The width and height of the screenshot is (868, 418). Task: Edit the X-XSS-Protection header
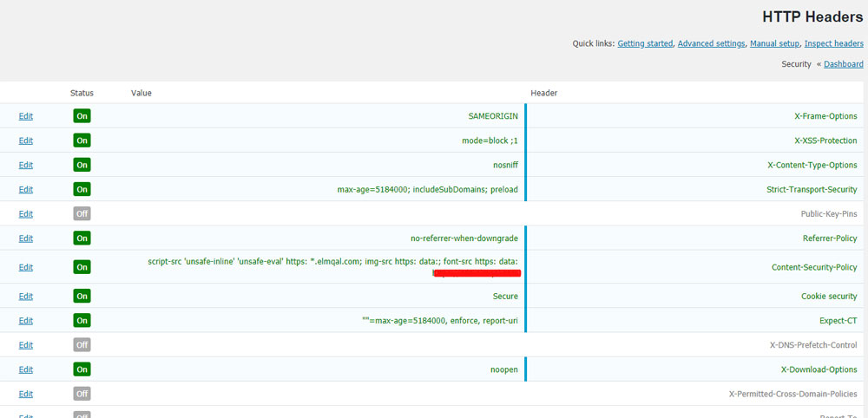coord(25,140)
